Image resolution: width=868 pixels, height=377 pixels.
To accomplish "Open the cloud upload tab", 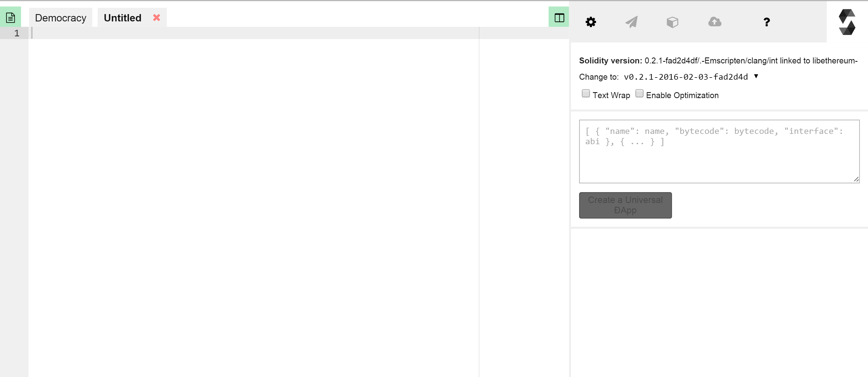I will pos(714,22).
